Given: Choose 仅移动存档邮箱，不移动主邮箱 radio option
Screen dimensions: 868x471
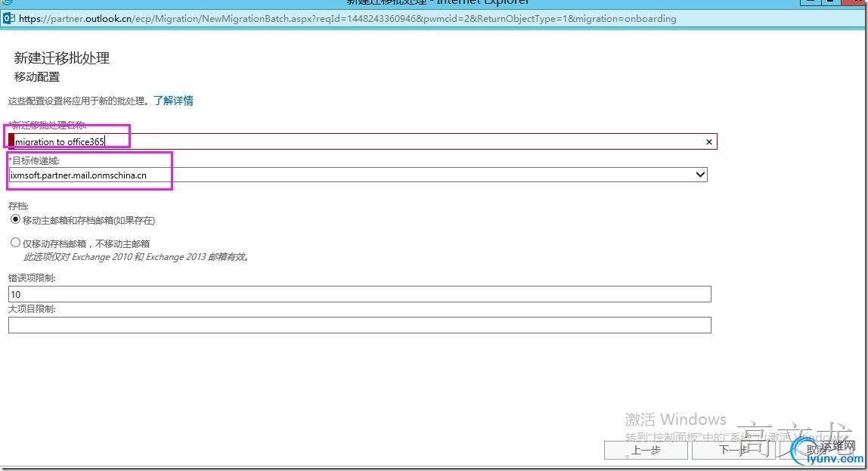Looking at the screenshot, I should click(x=15, y=243).
